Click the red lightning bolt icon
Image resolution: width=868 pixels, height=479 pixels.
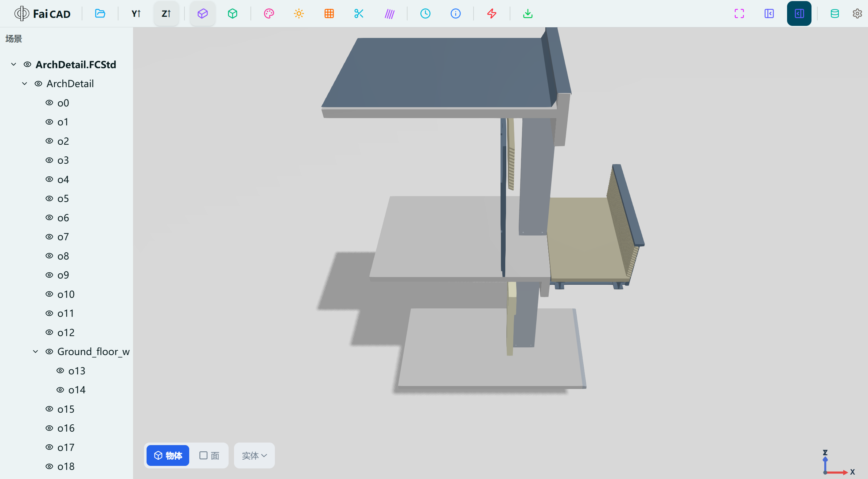click(x=492, y=14)
